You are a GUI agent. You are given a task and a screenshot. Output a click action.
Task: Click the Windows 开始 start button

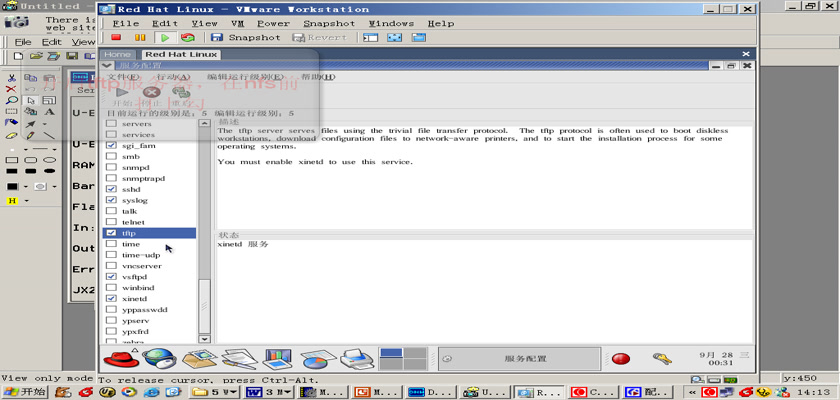click(x=25, y=392)
